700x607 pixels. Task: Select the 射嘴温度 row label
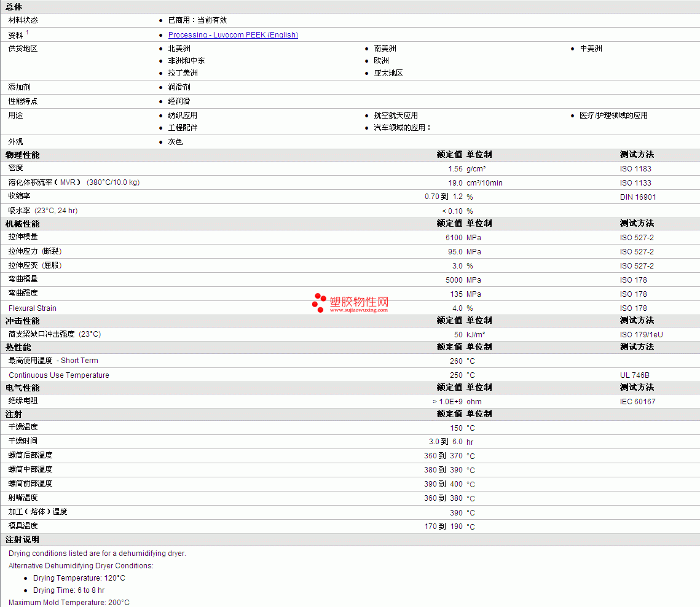tap(23, 498)
